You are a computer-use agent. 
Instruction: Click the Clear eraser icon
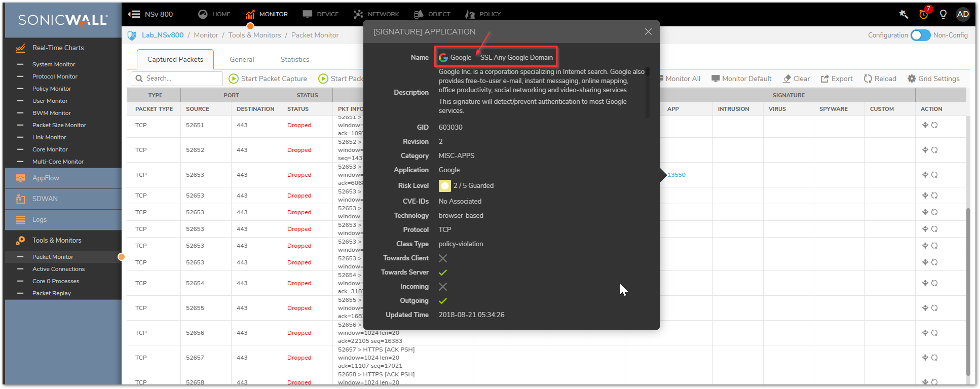(787, 79)
